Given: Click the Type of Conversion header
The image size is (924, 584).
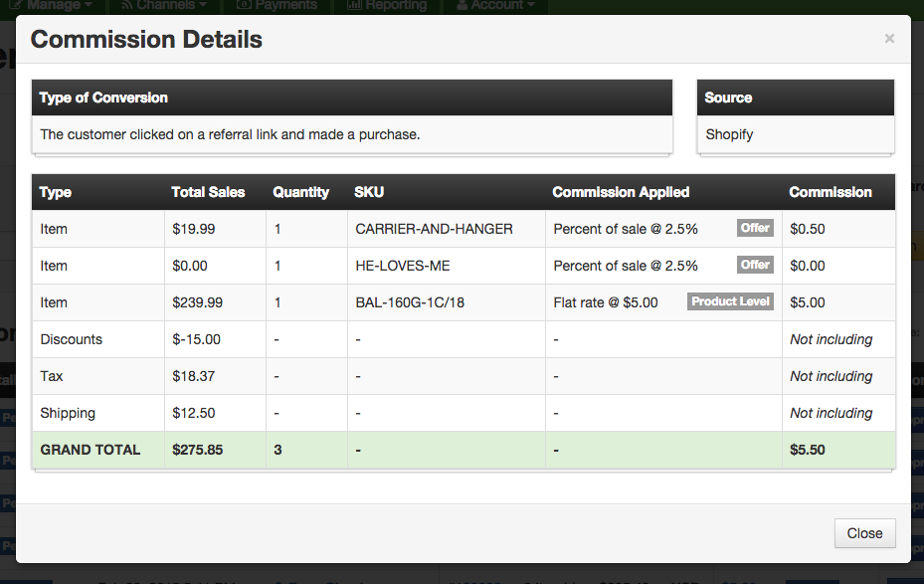Looking at the screenshot, I should tap(103, 97).
